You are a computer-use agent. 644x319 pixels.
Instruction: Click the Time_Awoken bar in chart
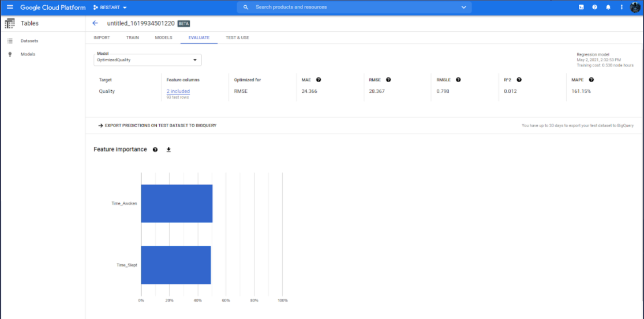coord(177,203)
